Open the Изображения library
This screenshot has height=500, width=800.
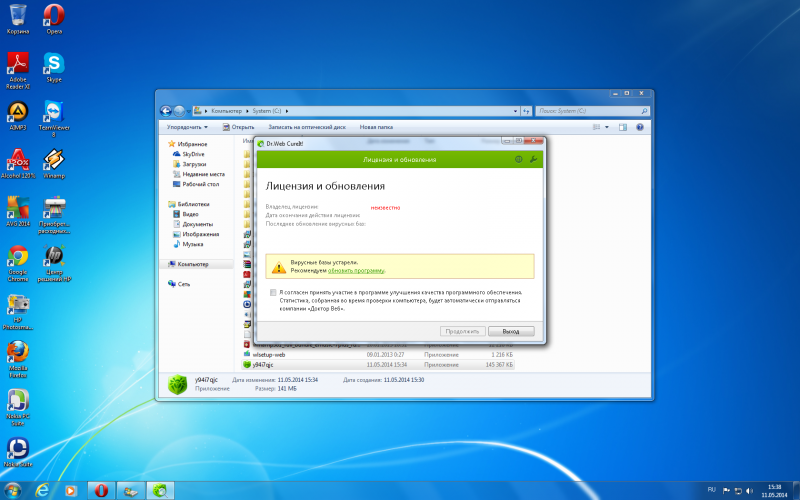tap(196, 234)
